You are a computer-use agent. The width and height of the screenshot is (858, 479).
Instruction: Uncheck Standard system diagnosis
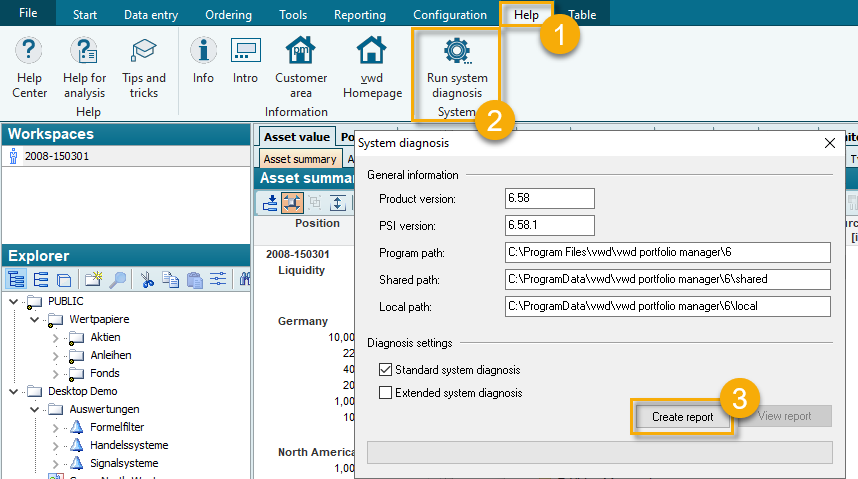386,370
